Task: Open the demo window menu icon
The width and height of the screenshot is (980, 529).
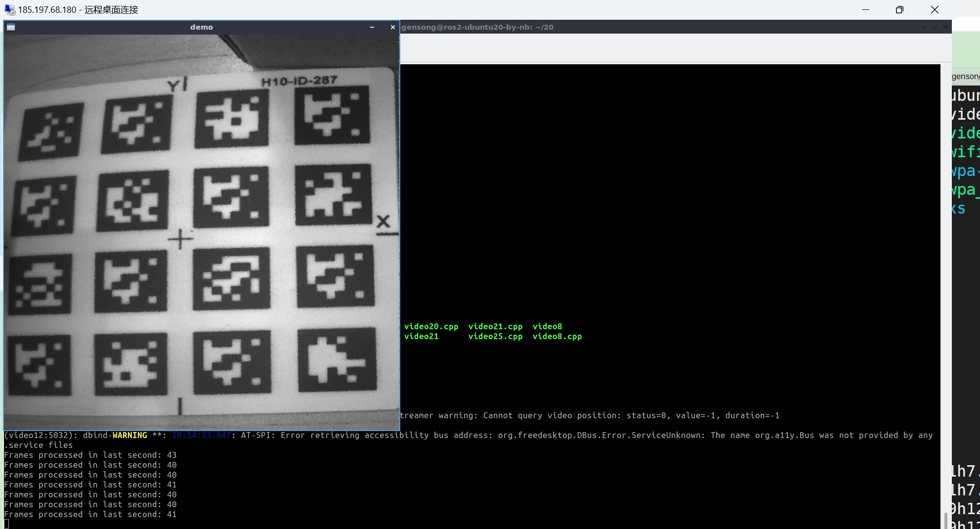Action: point(11,27)
